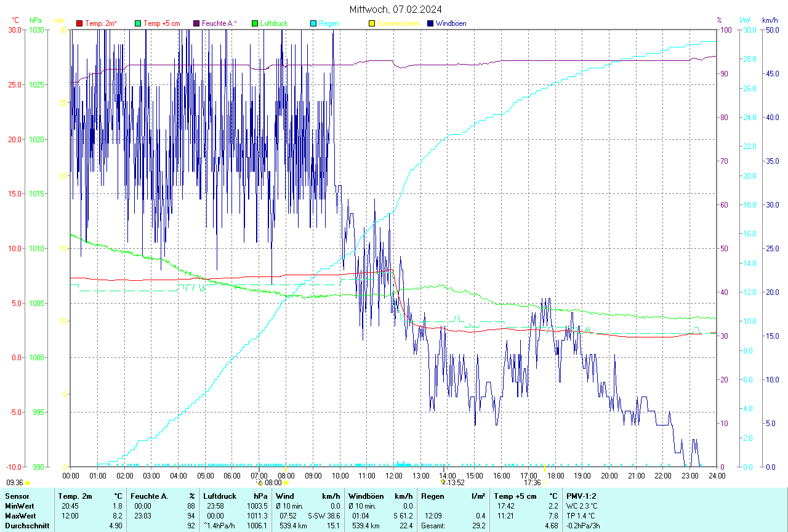
Task: Click the -0.2hPa/3h trend value
Action: pyautogui.click(x=583, y=526)
